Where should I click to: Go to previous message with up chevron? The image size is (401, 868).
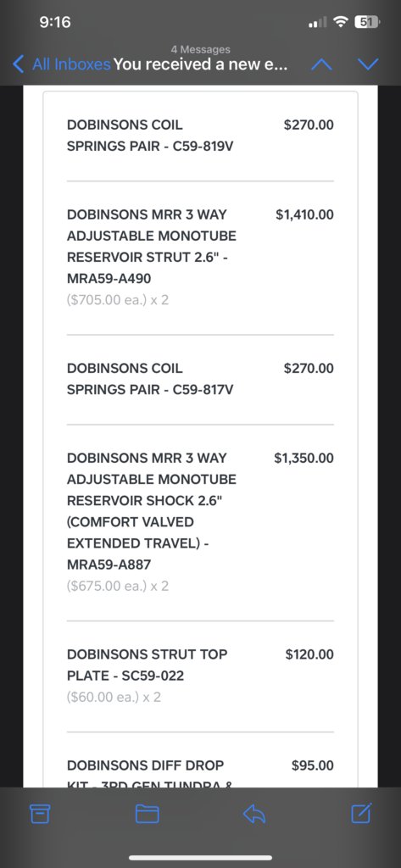point(322,64)
